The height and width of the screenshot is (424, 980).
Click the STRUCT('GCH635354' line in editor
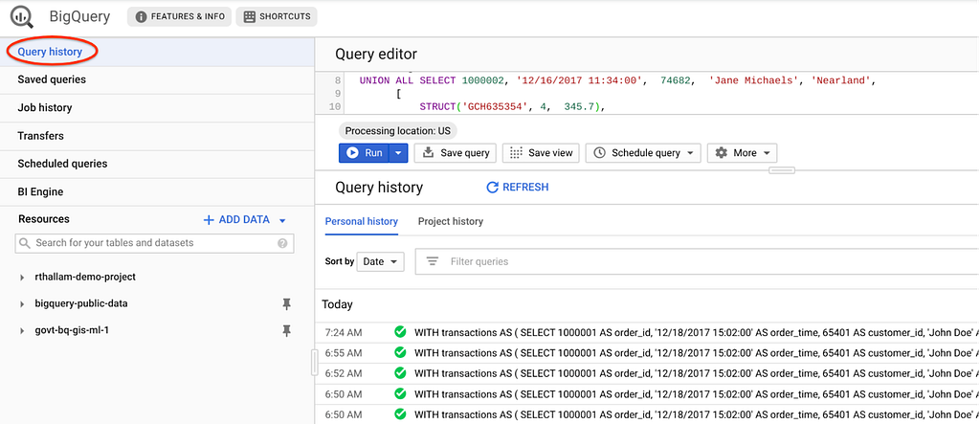tap(511, 107)
